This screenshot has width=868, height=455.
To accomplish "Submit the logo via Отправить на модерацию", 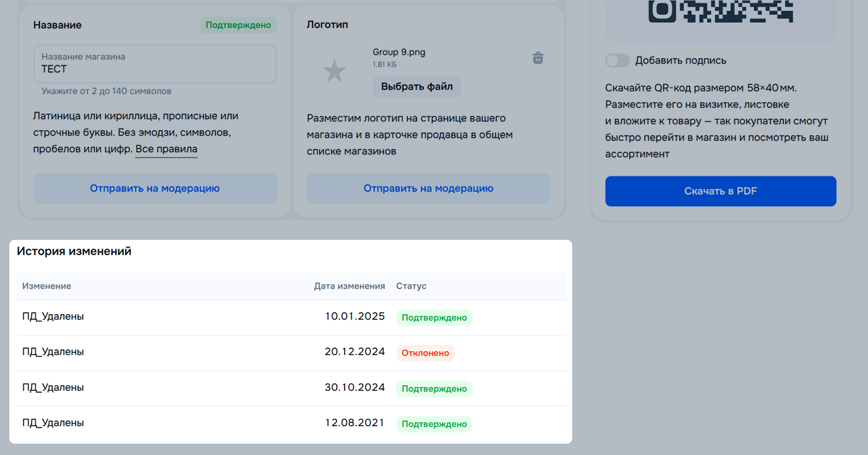I will click(x=428, y=188).
